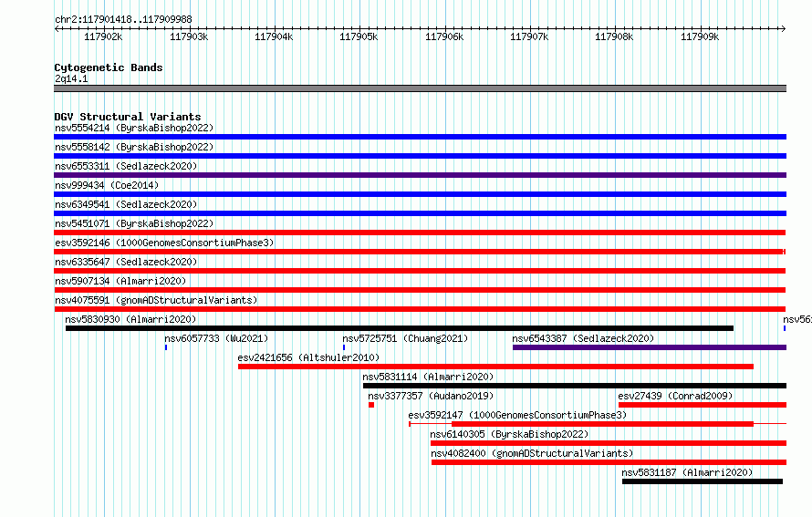Click the nsv5831114 (Almarri2020) label

428,377
